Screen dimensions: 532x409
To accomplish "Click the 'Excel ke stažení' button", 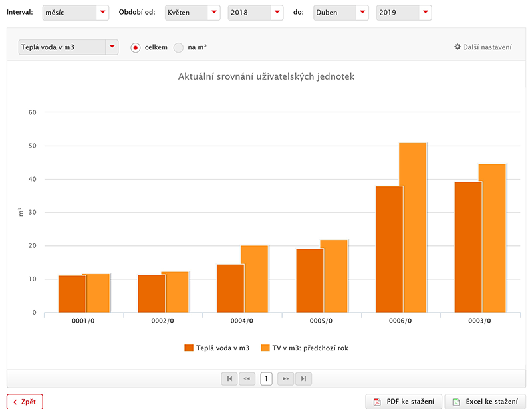I will [x=484, y=402].
